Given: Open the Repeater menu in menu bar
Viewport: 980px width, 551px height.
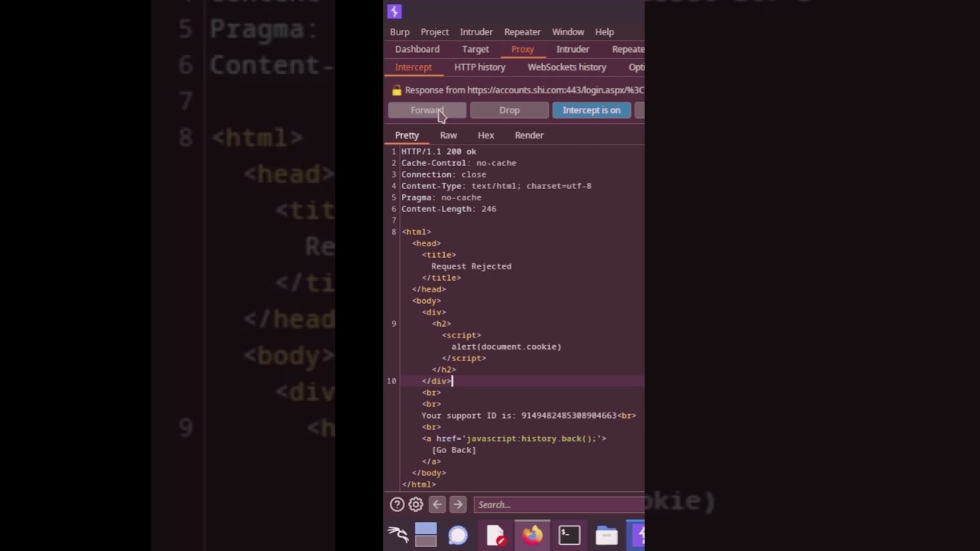Looking at the screenshot, I should (522, 32).
